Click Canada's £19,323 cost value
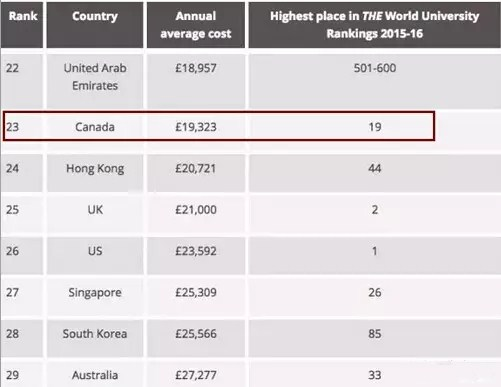The width and height of the screenshot is (501, 387). pyautogui.click(x=196, y=127)
